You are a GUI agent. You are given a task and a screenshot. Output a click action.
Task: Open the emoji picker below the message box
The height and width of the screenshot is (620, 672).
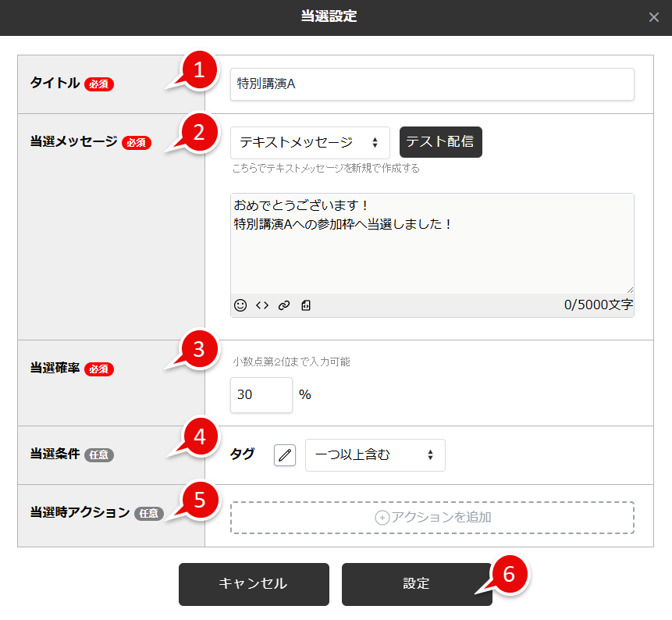(242, 305)
